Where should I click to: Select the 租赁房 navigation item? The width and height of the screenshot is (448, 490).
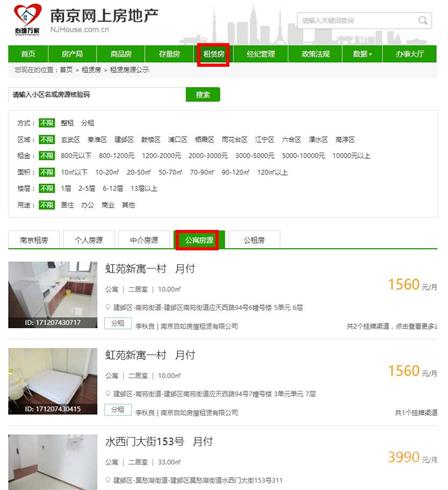click(213, 54)
